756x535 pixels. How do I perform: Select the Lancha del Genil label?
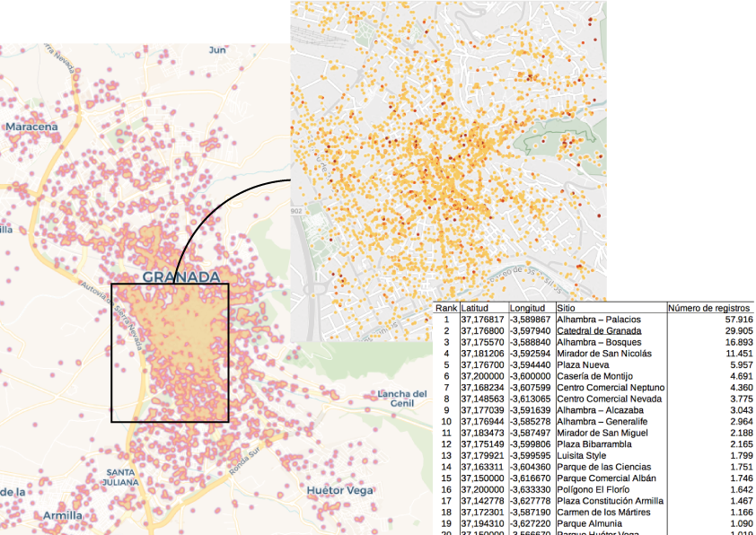(402, 399)
